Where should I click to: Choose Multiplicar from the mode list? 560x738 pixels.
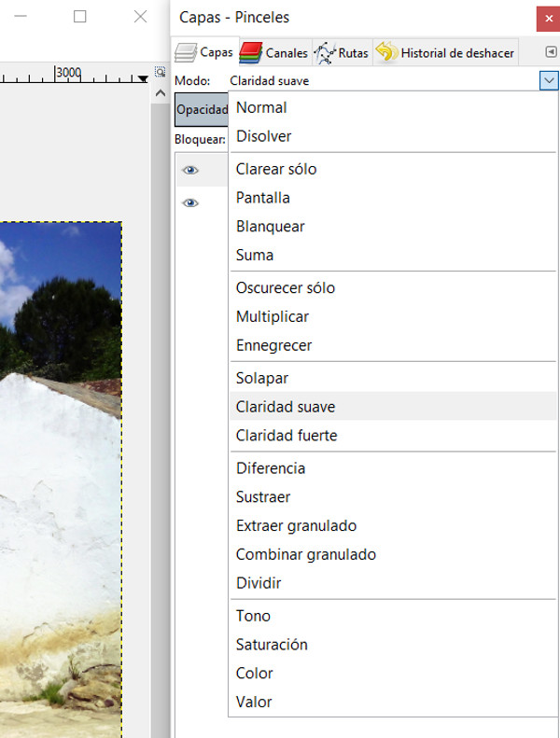(x=272, y=316)
